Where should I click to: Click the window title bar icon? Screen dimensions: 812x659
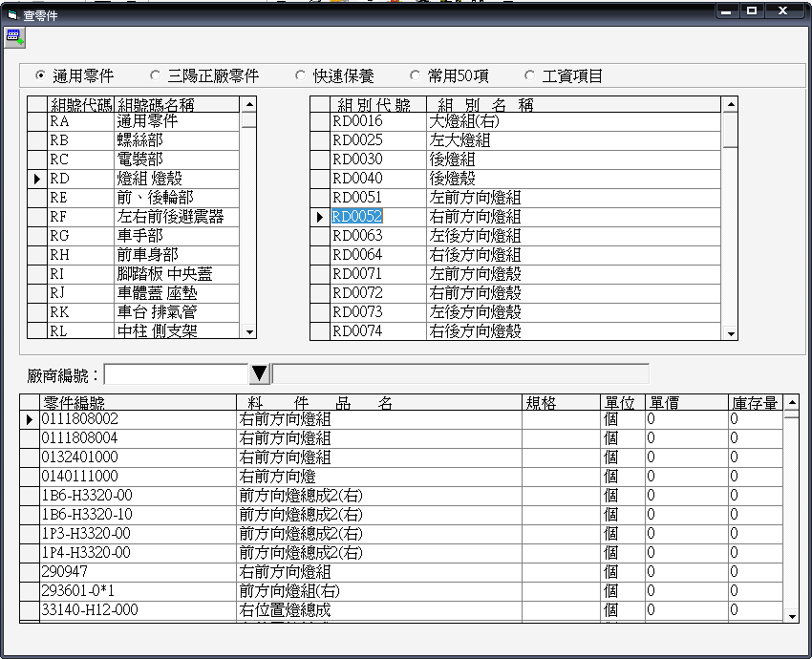tap(11, 15)
